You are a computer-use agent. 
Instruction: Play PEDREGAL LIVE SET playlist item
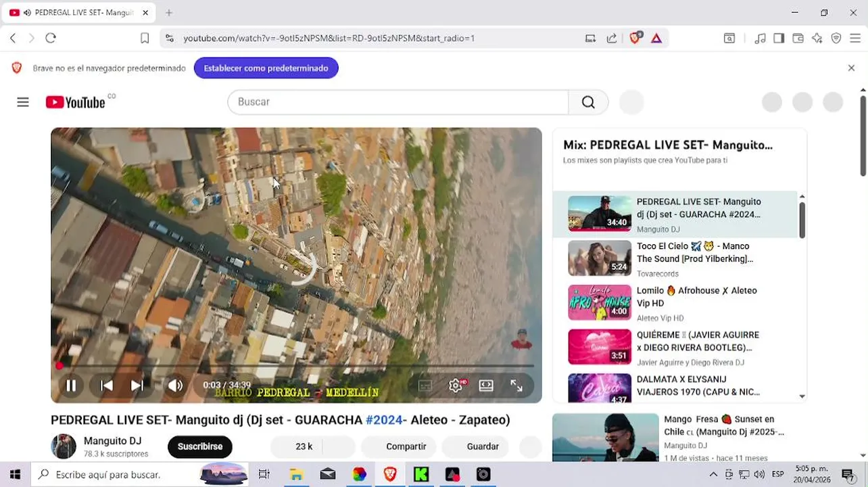[x=675, y=214]
